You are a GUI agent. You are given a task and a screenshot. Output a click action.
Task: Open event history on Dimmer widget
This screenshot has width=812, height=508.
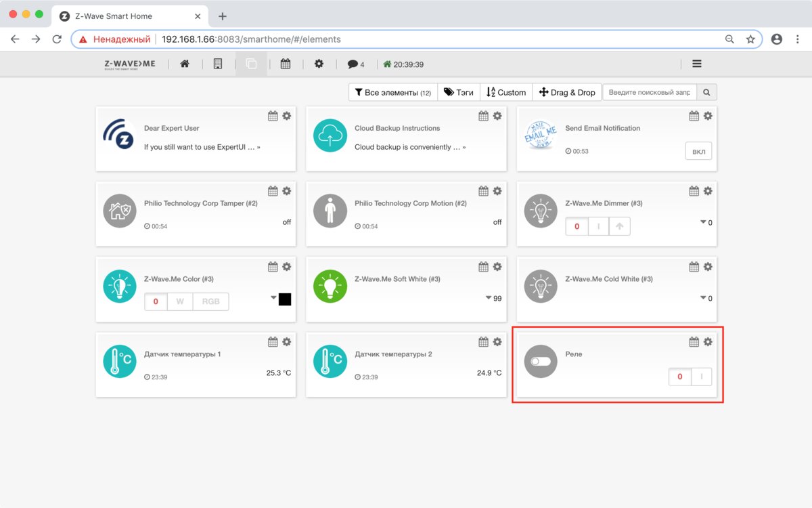pos(694,192)
